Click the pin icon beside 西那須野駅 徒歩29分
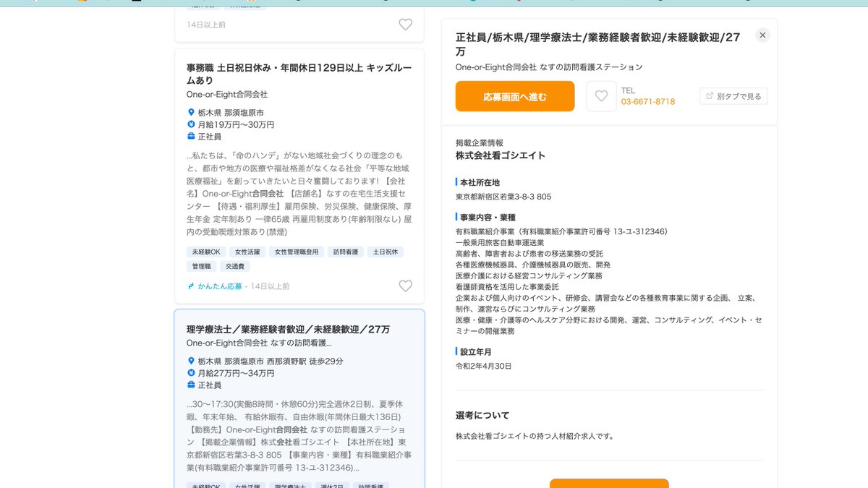The width and height of the screenshot is (868, 488). click(192, 361)
